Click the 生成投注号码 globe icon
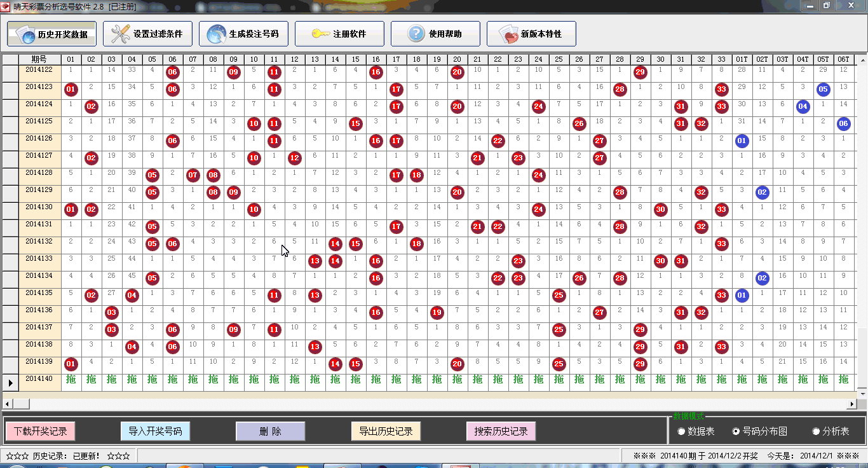This screenshot has height=468, width=868. 216,34
